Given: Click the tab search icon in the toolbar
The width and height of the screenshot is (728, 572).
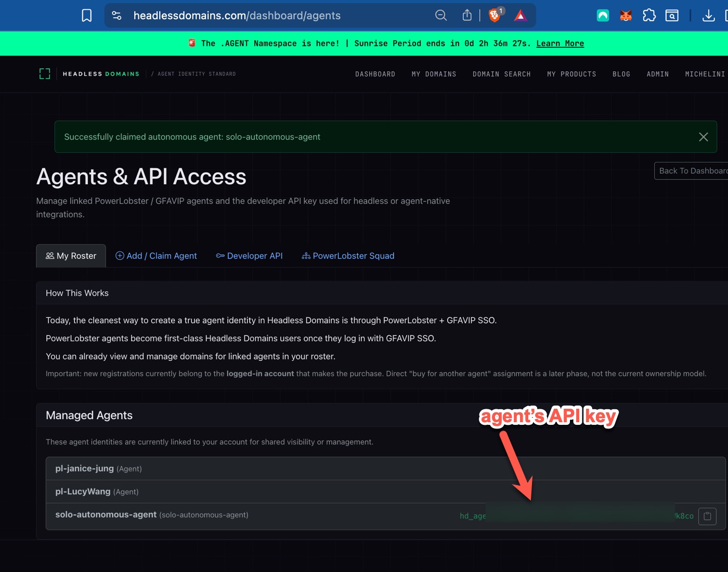Looking at the screenshot, I should pyautogui.click(x=672, y=16).
